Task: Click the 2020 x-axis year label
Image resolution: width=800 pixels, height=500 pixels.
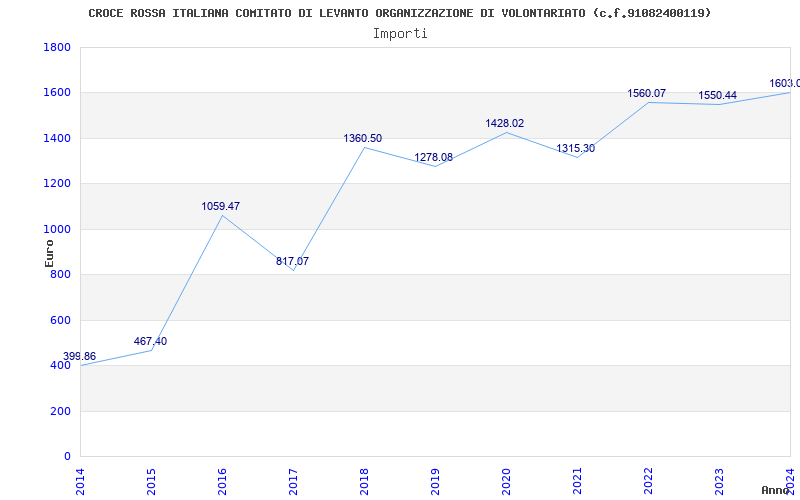Action: 506,480
